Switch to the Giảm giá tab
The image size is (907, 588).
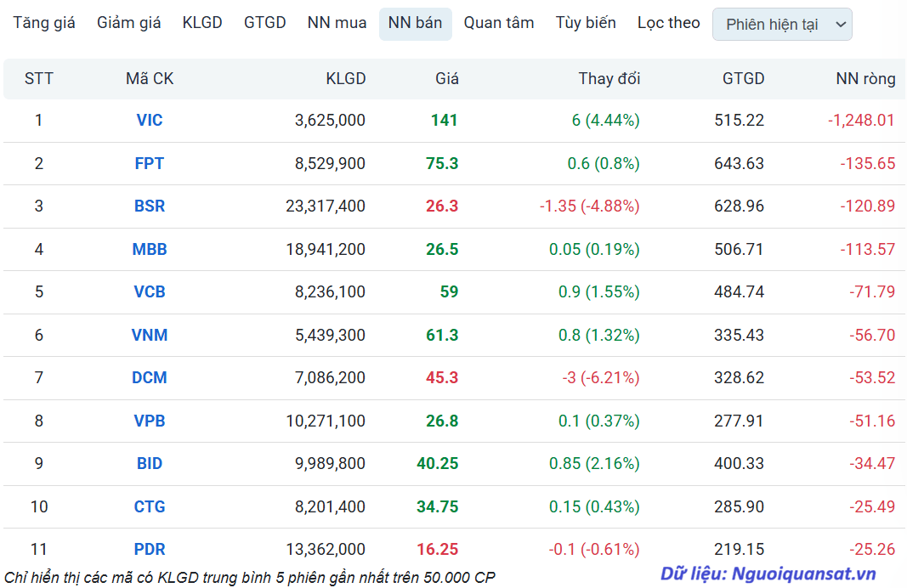pyautogui.click(x=128, y=23)
